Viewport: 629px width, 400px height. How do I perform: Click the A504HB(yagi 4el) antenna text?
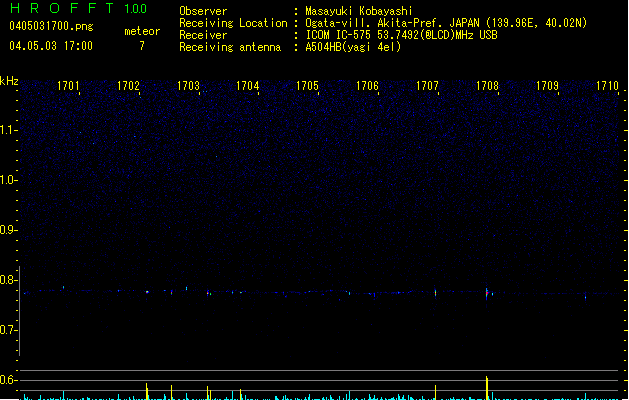[x=353, y=47]
